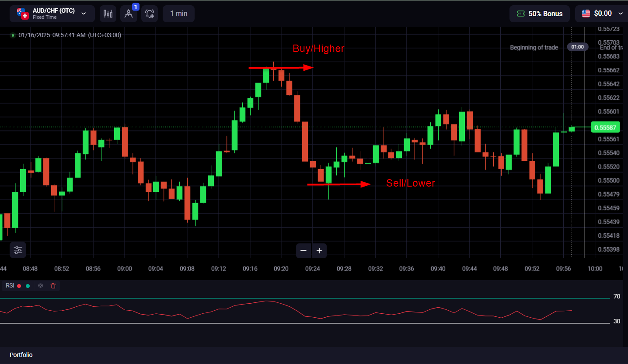
Task: Open the drawing tools compass icon
Action: coord(129,14)
